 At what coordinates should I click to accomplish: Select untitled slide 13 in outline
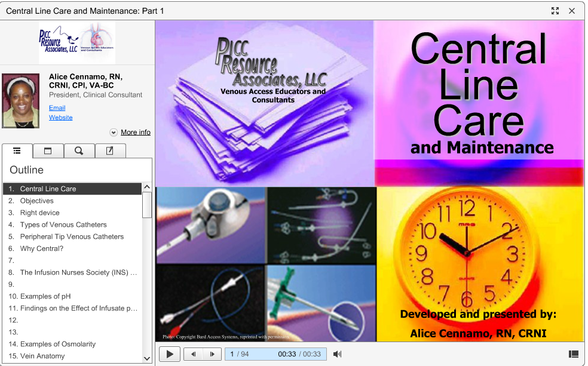[72, 333]
